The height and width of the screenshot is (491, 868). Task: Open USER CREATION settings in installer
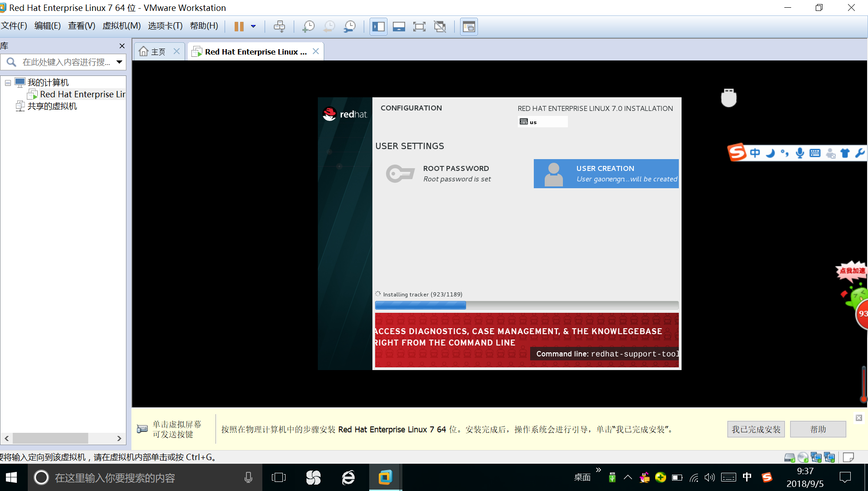coord(606,174)
